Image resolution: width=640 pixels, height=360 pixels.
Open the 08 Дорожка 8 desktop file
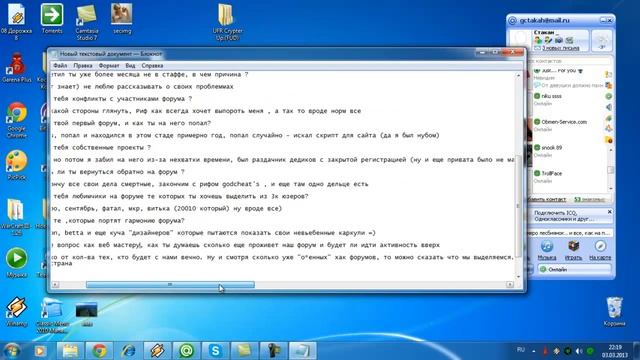tap(16, 21)
